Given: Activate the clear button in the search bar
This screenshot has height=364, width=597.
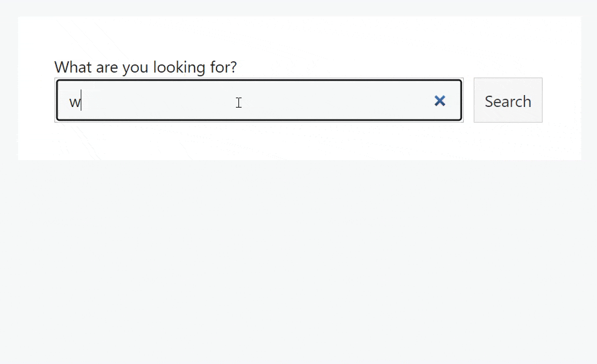Looking at the screenshot, I should click(439, 101).
